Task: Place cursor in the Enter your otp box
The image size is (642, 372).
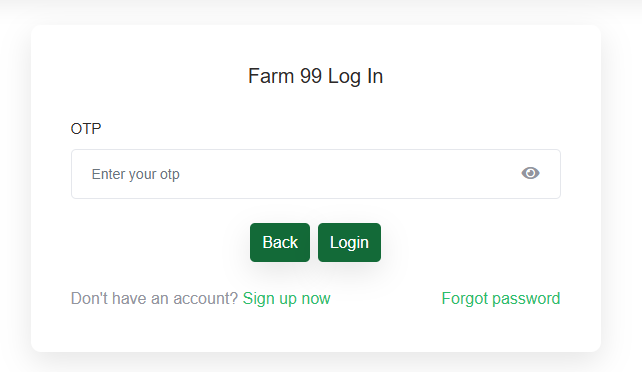Action: click(x=316, y=174)
